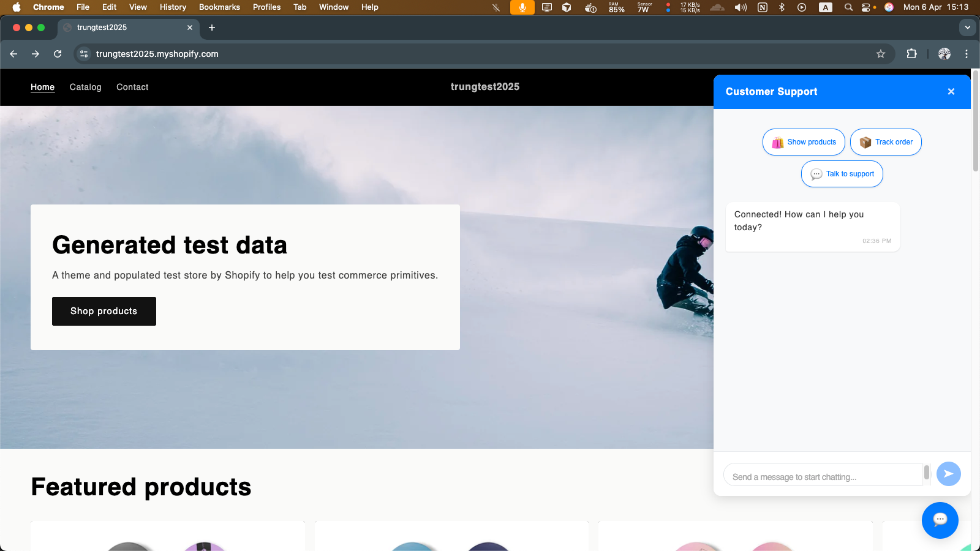980x551 pixels.
Task: Go to the Home page link
Action: point(43,87)
